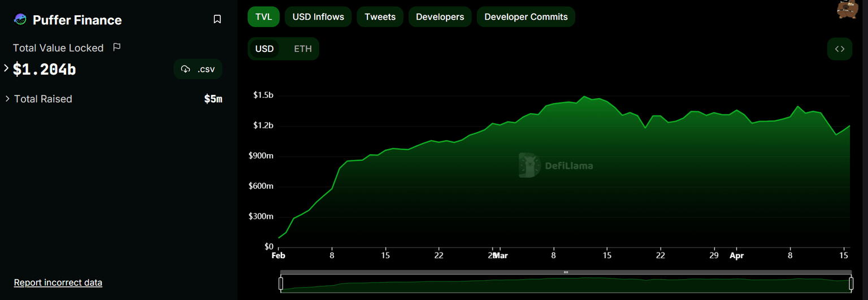Open the Report incorrect data link

pyautogui.click(x=58, y=282)
